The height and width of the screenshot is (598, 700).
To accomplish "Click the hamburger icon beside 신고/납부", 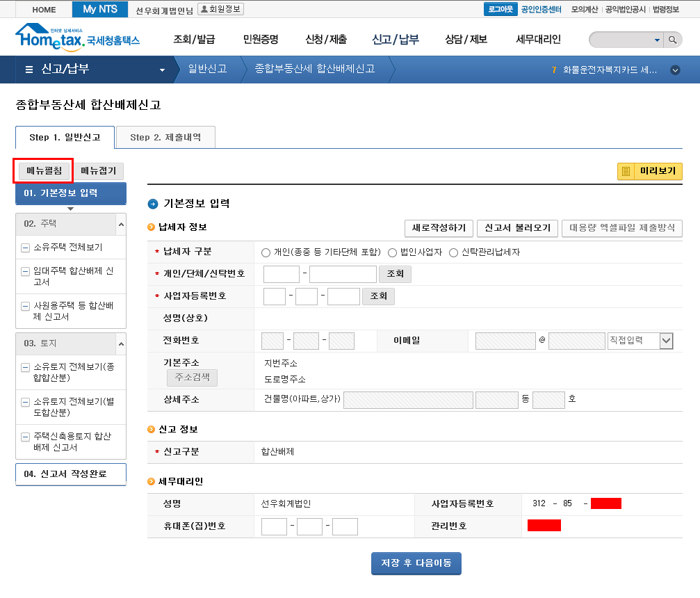I will pyautogui.click(x=29, y=70).
